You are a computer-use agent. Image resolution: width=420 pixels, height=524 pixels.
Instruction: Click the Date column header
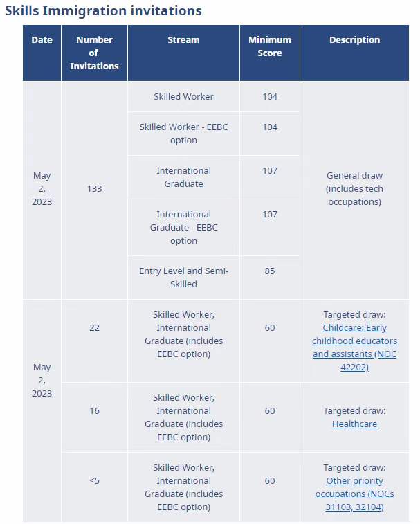click(x=42, y=53)
